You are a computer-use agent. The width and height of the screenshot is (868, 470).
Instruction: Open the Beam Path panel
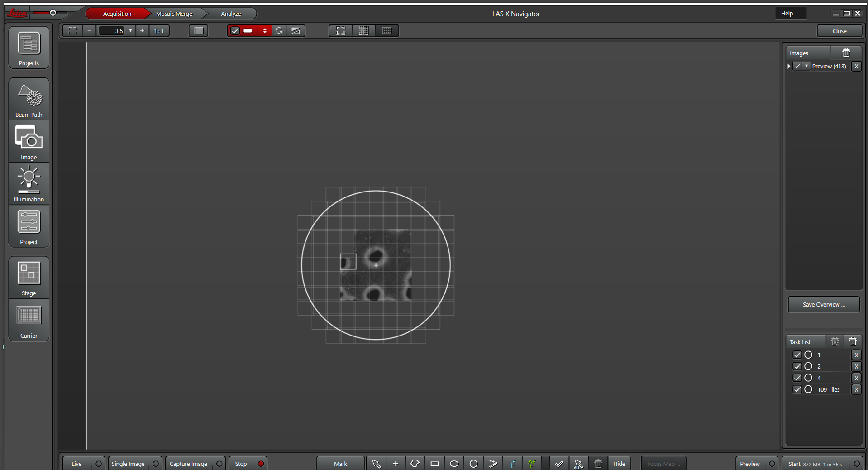[29, 99]
